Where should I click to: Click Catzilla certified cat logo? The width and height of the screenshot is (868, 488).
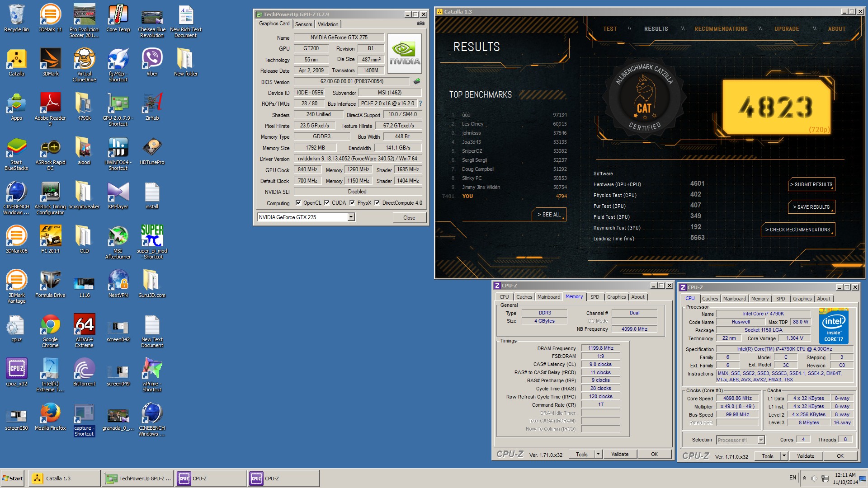tap(644, 97)
